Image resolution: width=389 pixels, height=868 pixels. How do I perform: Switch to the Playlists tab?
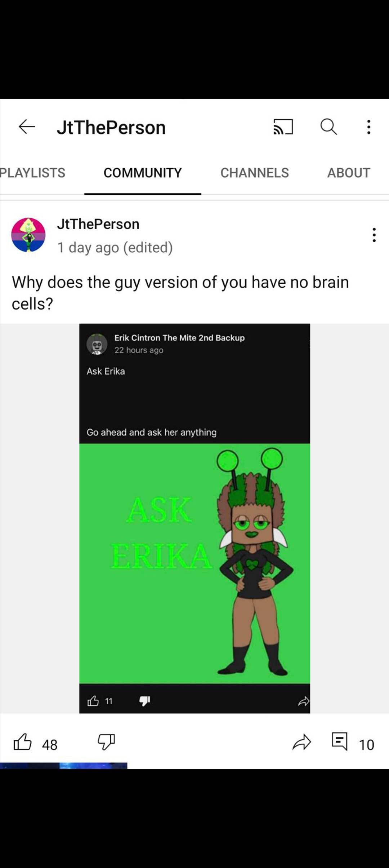click(x=32, y=173)
